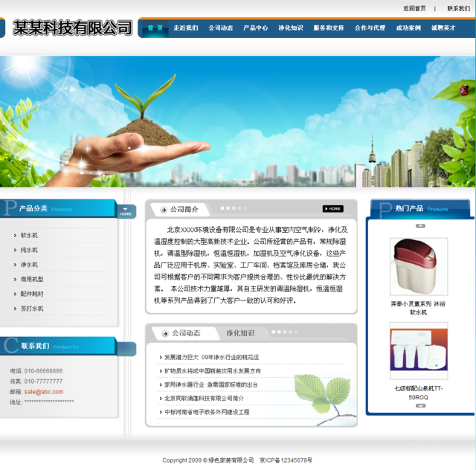Expand the 苏打水机 product category

pos(32,308)
